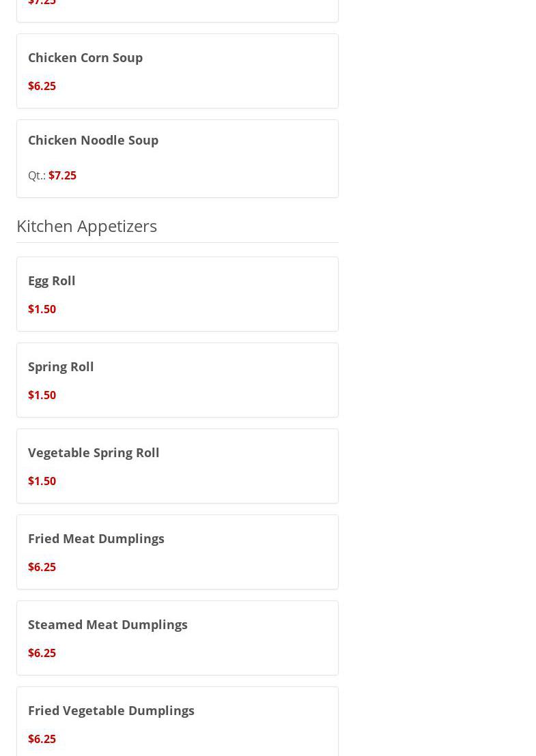
Task: Click the $1.50 price under Spring Roll
Action: pyautogui.click(x=42, y=395)
